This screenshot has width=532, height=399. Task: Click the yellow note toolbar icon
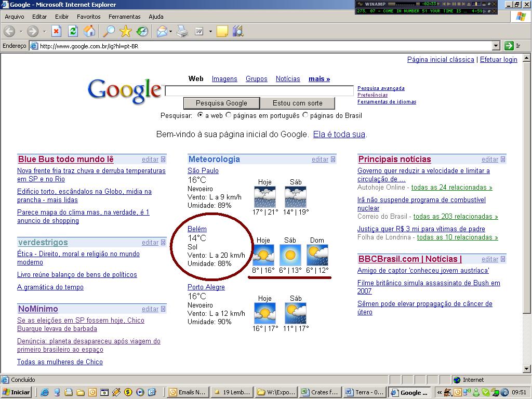pos(222,32)
